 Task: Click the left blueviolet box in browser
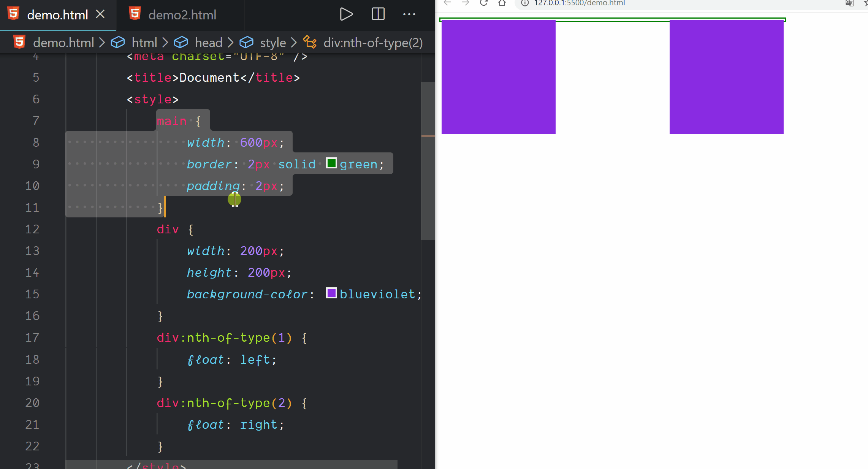tap(498, 77)
